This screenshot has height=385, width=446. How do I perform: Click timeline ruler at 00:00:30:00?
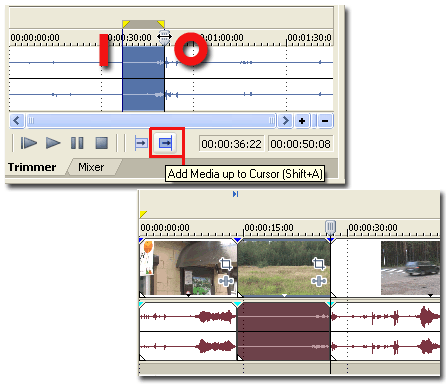coord(373,228)
